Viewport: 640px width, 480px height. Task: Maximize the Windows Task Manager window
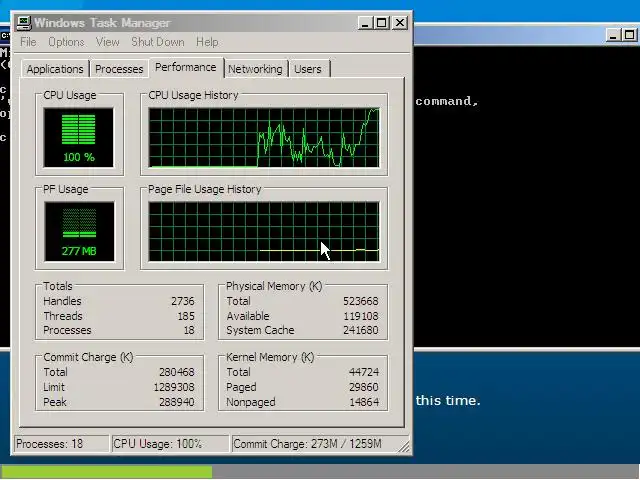point(382,23)
